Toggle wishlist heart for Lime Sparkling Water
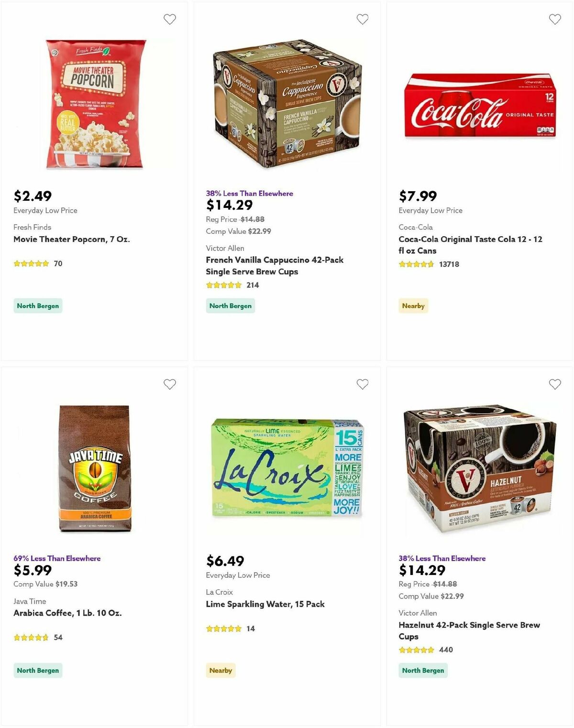574x728 pixels. [x=363, y=384]
